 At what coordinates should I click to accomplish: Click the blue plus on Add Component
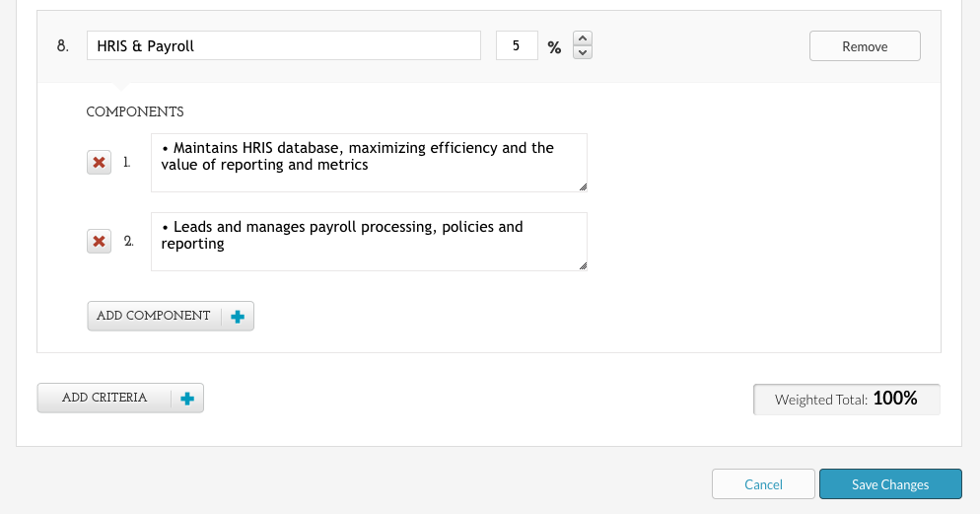pyautogui.click(x=238, y=317)
